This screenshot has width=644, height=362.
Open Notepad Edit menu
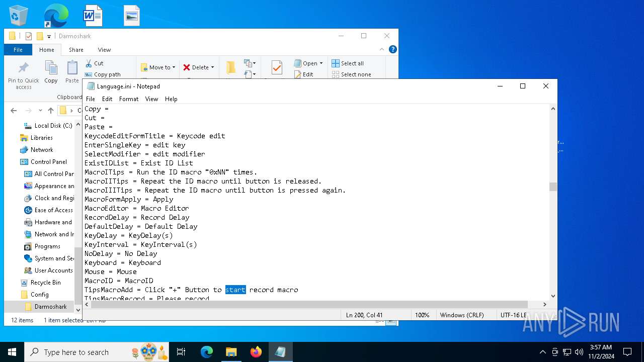coord(107,99)
